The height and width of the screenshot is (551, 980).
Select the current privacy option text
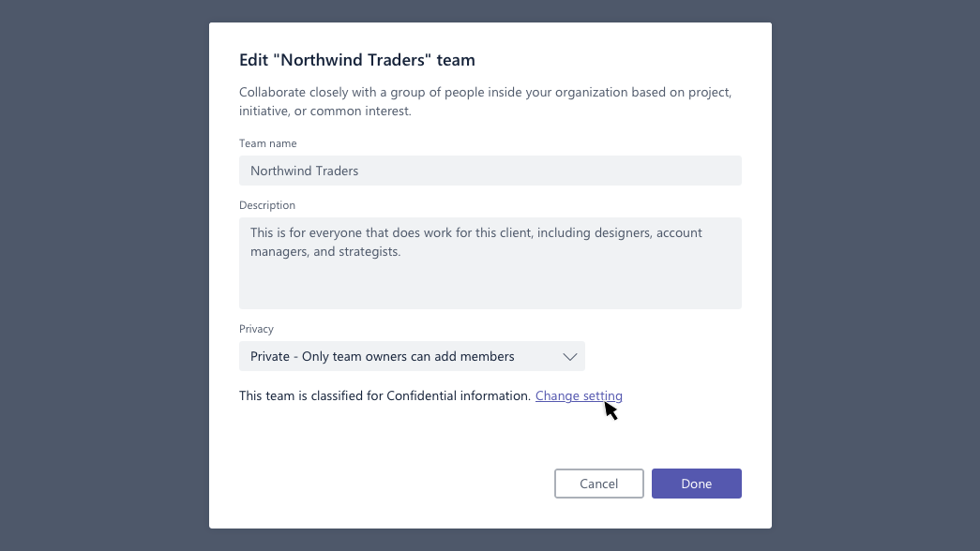(x=382, y=356)
